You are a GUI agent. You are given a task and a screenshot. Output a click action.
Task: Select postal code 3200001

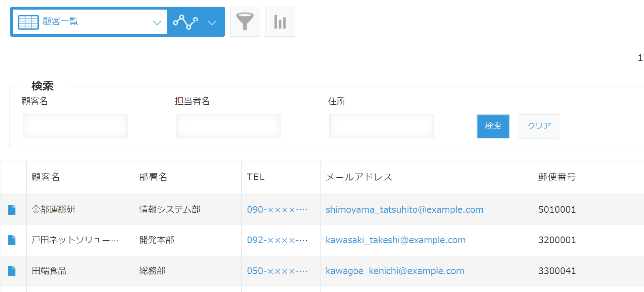(557, 240)
